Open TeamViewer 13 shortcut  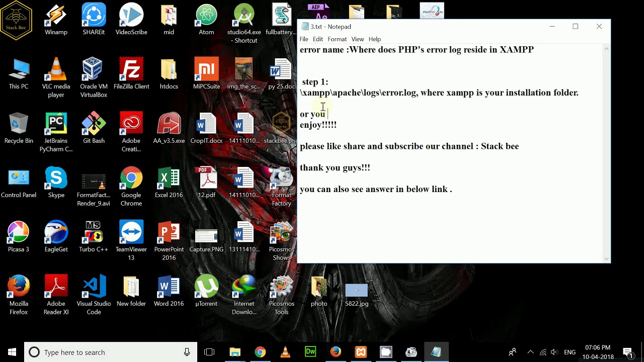131,241
